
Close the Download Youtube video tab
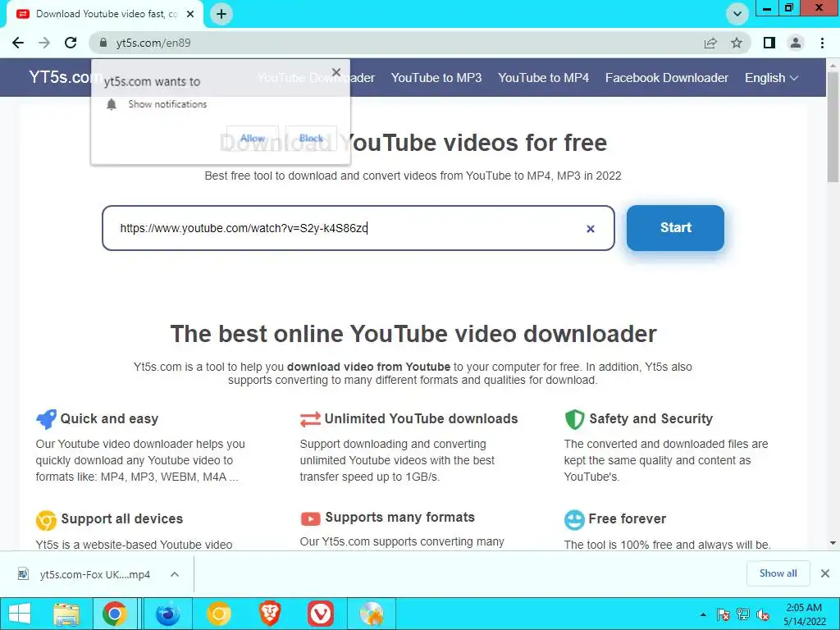(x=190, y=14)
